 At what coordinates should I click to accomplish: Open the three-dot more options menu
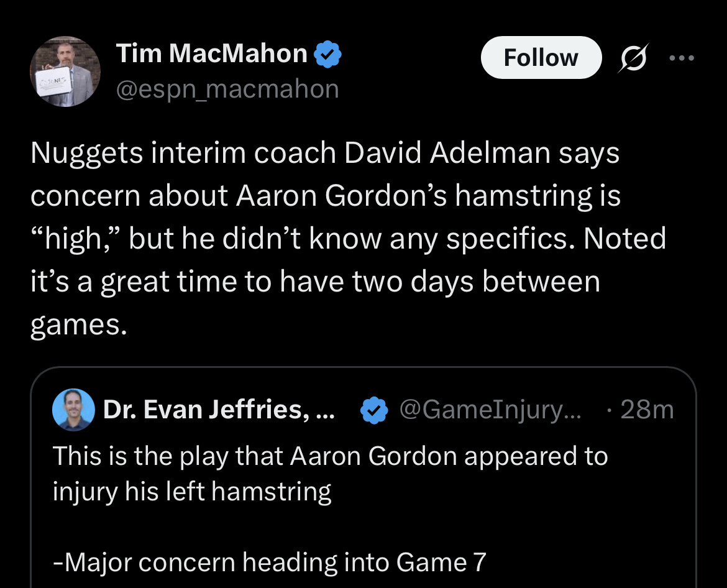click(681, 58)
